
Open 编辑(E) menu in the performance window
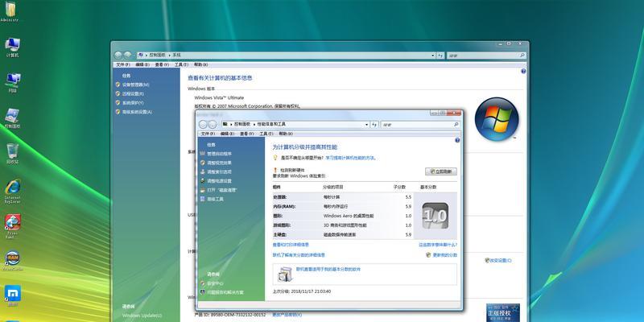point(227,134)
